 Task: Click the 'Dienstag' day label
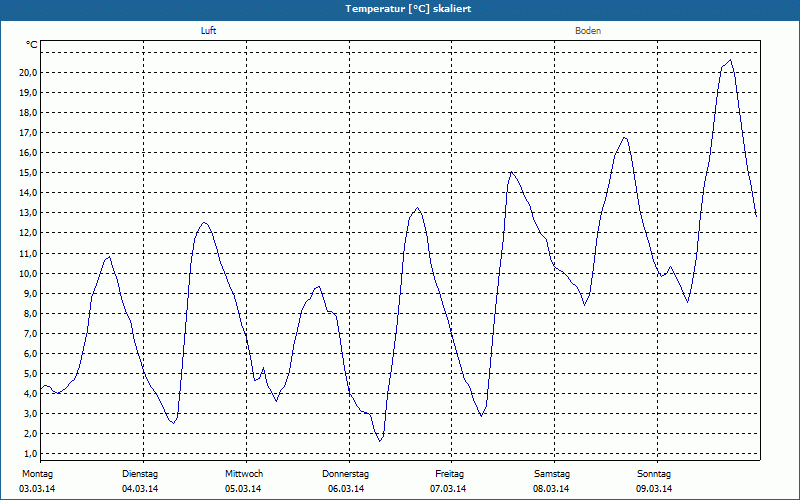(140, 474)
